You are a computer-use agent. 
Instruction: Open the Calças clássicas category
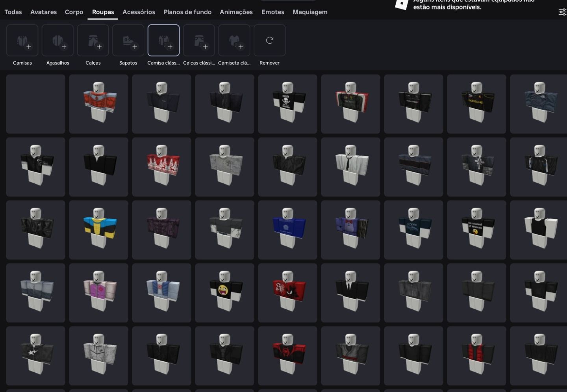(199, 41)
